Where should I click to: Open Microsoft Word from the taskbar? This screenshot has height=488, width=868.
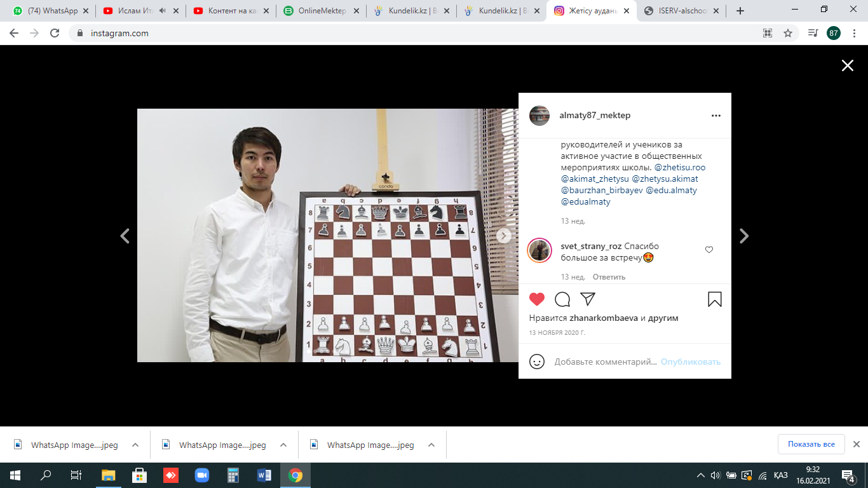264,475
